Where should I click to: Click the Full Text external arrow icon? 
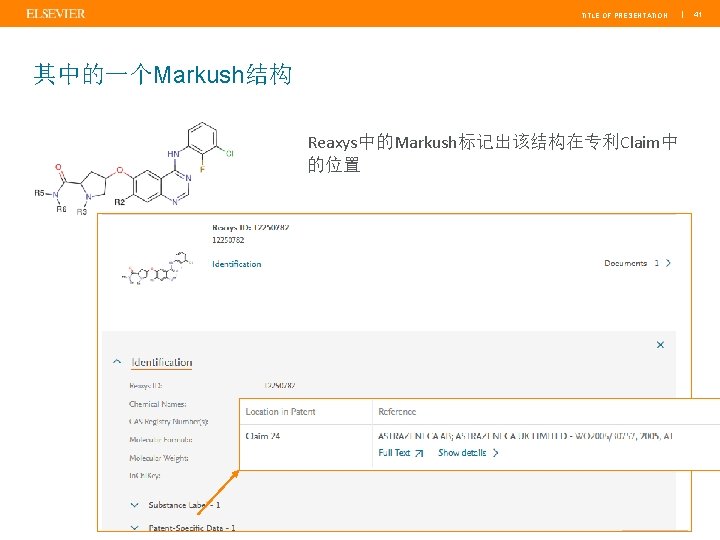point(419,453)
